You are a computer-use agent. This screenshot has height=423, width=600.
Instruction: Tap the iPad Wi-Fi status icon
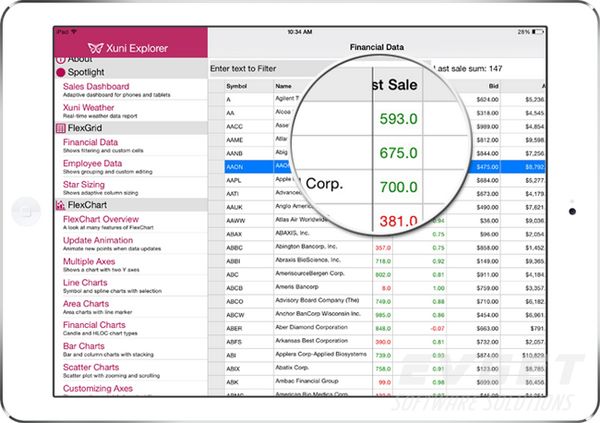tap(74, 32)
